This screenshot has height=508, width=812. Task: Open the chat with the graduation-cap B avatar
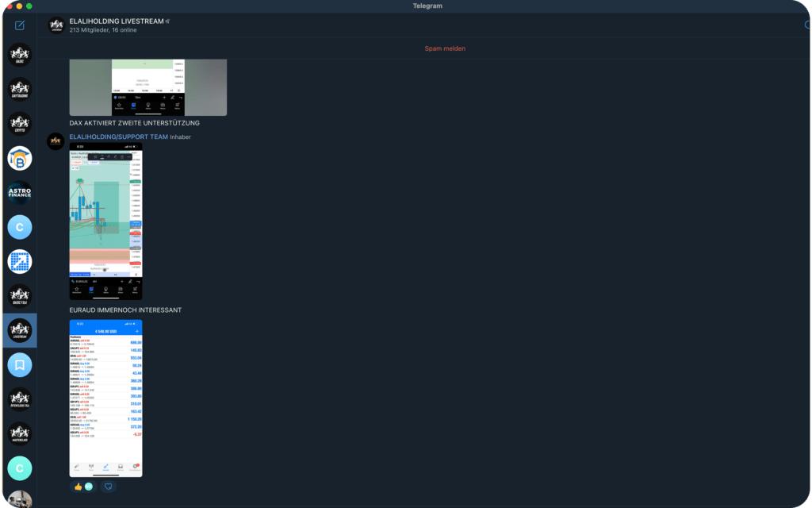point(20,158)
